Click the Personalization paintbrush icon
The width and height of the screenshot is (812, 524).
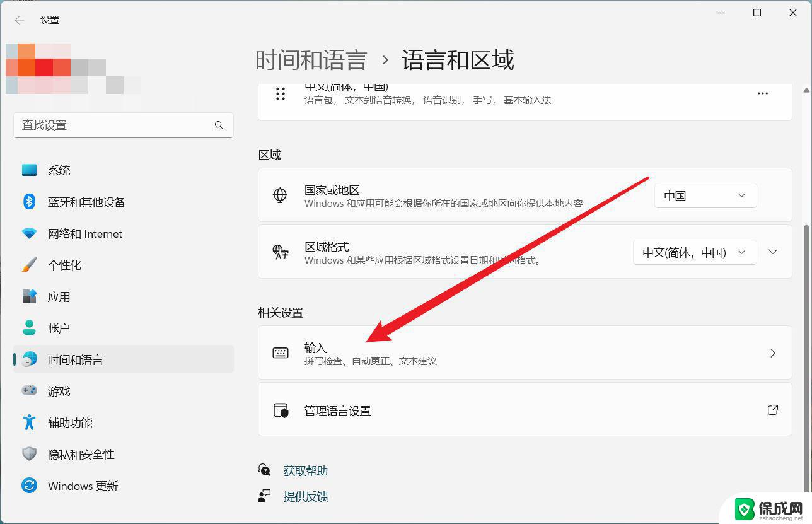coord(29,265)
